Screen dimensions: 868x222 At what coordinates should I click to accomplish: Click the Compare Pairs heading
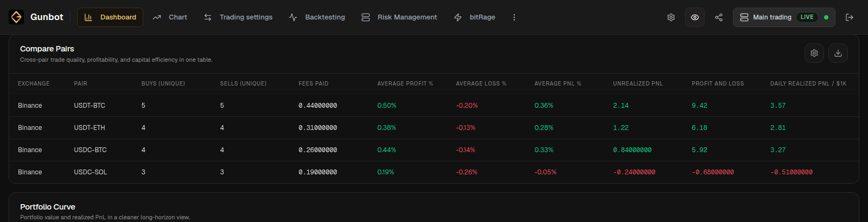(47, 49)
